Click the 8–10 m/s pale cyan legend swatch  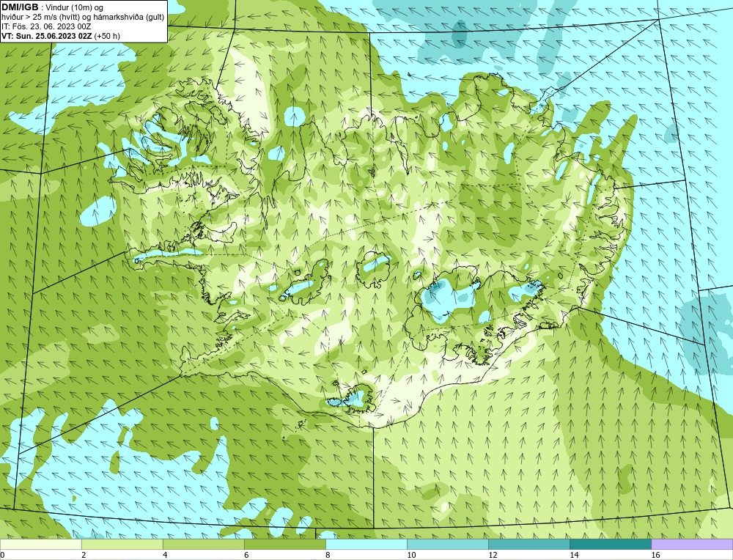point(366,544)
